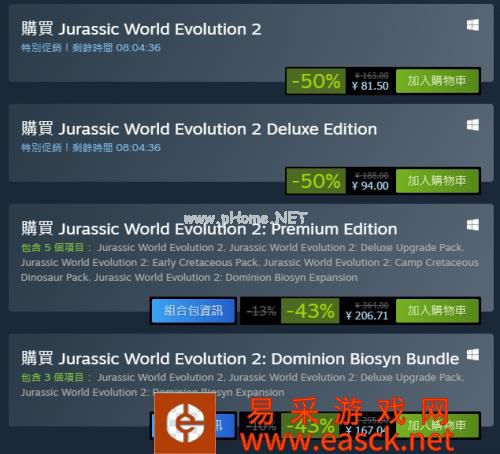Click the -50% discount badge on the Deluxe Edition
Viewport: 500px width, 454px height.
[x=316, y=181]
